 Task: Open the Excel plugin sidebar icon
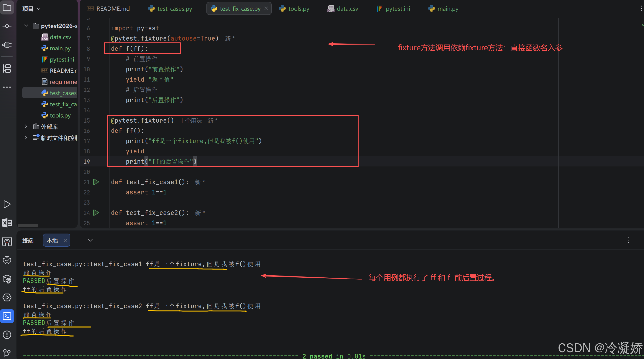7,223
